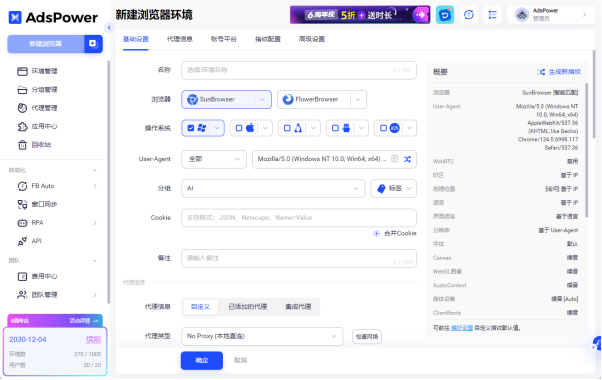Switch to 基础设置 tab

136,39
